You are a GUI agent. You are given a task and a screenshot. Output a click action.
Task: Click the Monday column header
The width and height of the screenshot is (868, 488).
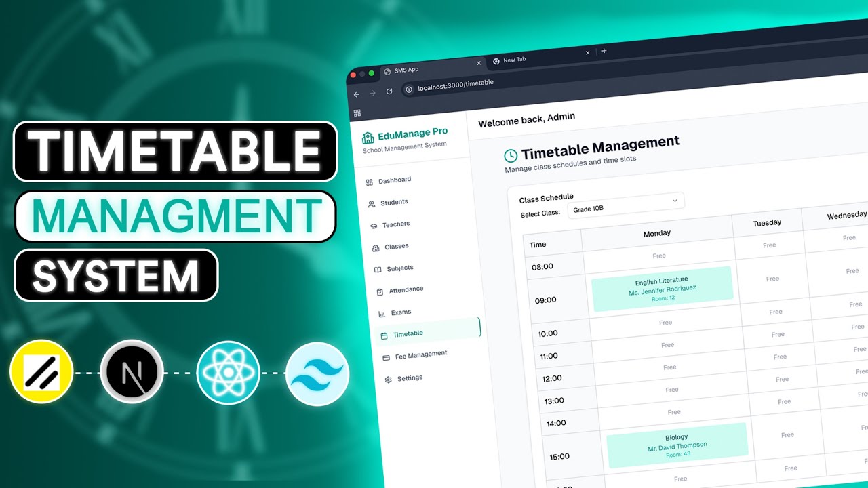pyautogui.click(x=657, y=233)
